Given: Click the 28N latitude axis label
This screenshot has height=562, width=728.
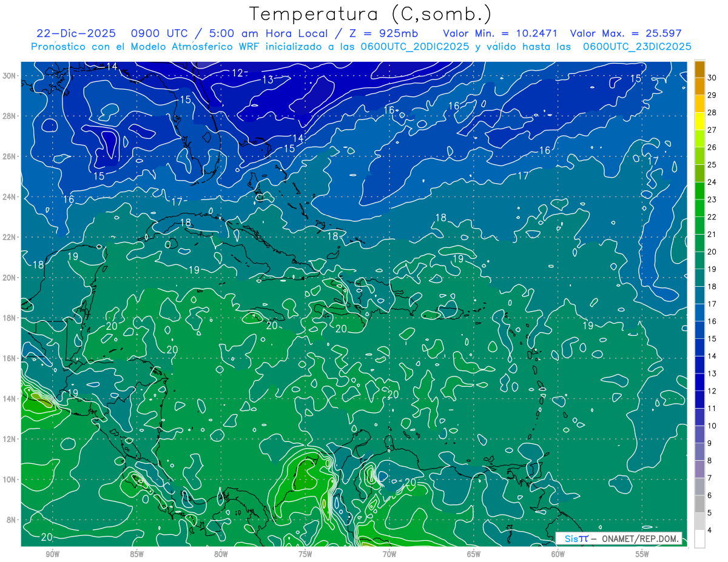Looking at the screenshot, I should click(9, 116).
